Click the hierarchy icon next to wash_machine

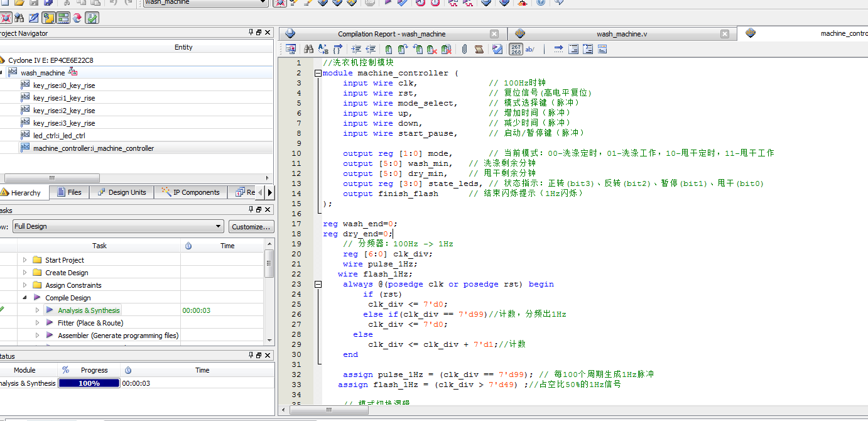pos(73,73)
